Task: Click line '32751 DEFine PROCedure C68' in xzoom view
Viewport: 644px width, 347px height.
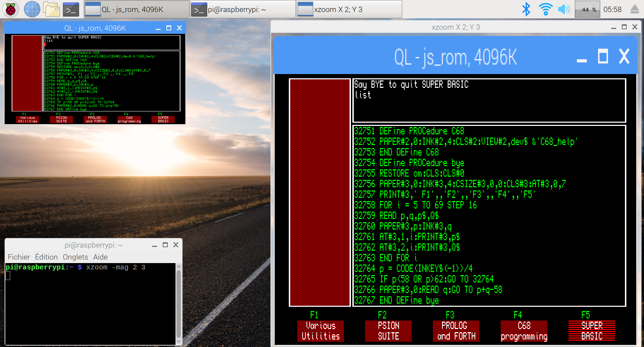Action: pyautogui.click(x=409, y=131)
